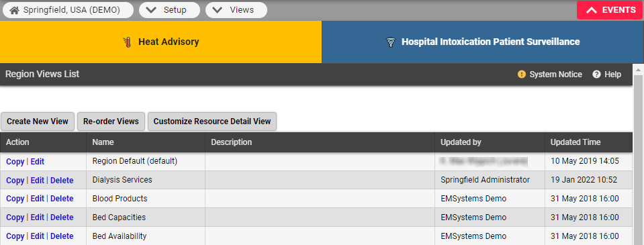644x245 pixels.
Task: Open the Springfield, USA (DEMO) region selector
Action: 68,10
